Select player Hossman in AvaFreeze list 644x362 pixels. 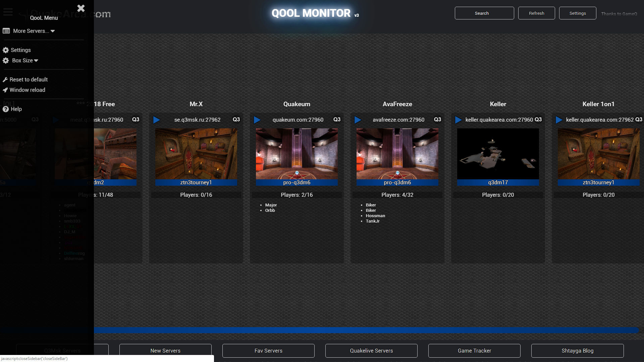tap(375, 216)
